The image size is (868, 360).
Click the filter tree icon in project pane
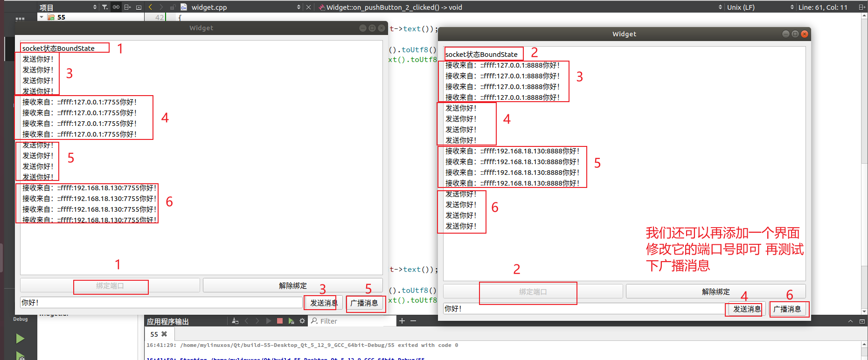click(x=105, y=7)
